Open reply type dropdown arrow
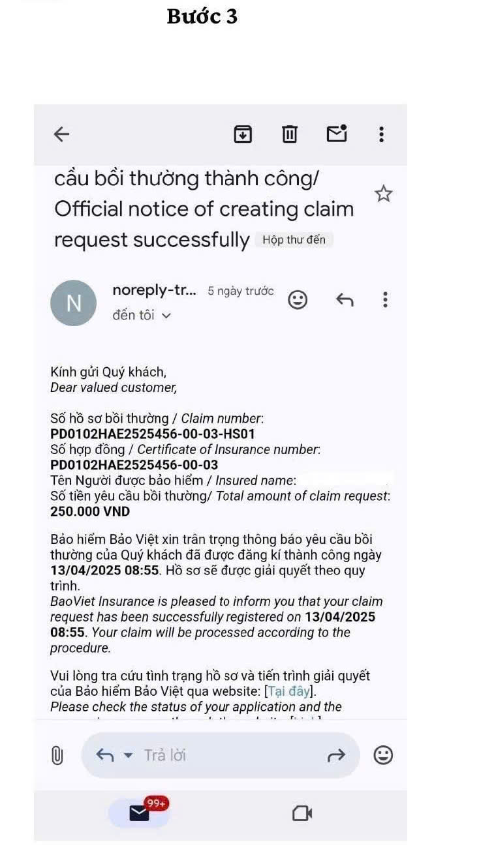This screenshot has width=479, height=868. tap(128, 755)
